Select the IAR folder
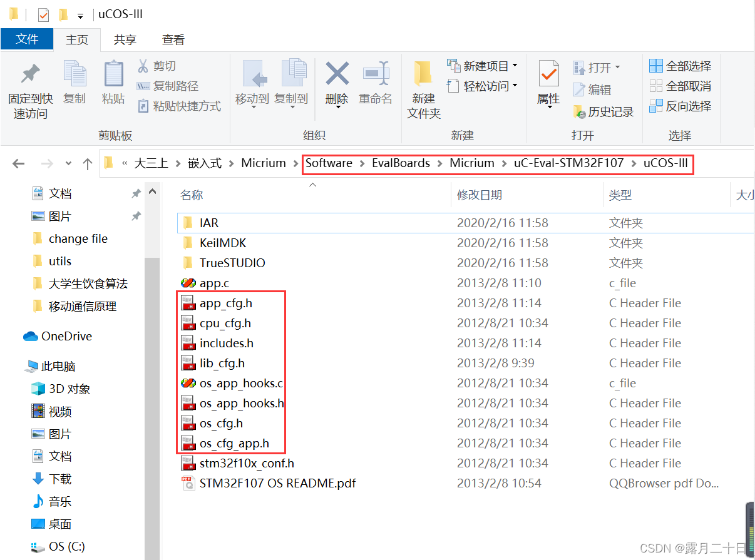 click(466, 223)
